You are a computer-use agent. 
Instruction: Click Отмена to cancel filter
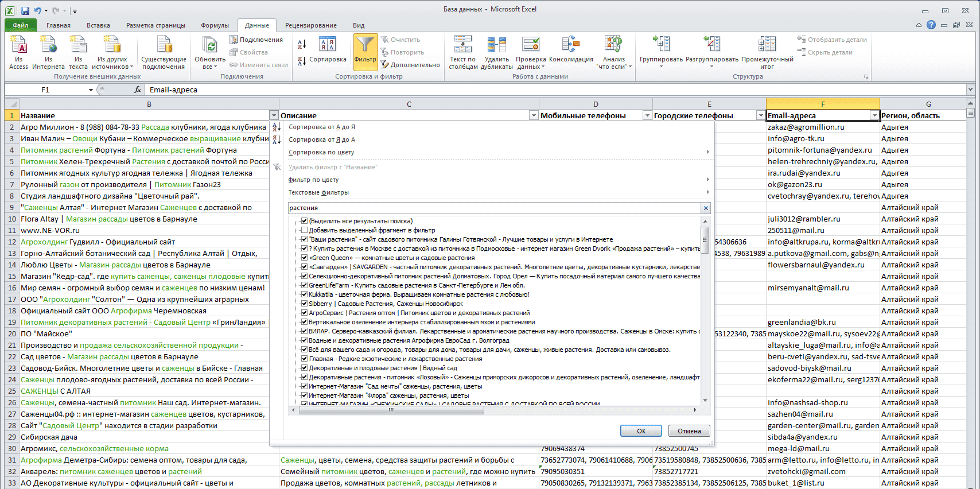(x=689, y=431)
